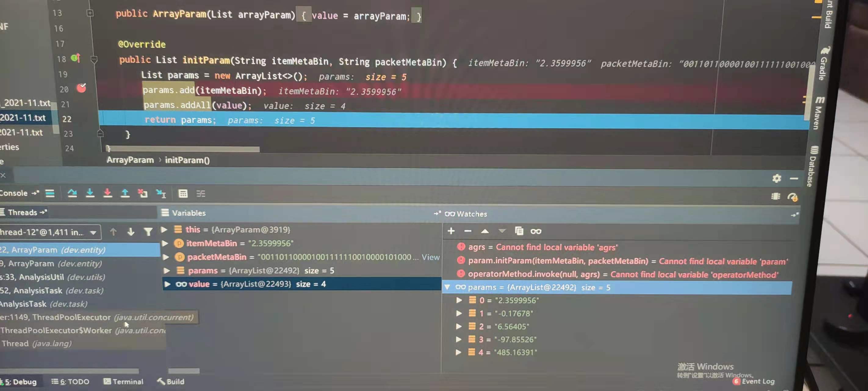Collapse params watch in Watches panel
868x391 pixels.
(x=448, y=287)
